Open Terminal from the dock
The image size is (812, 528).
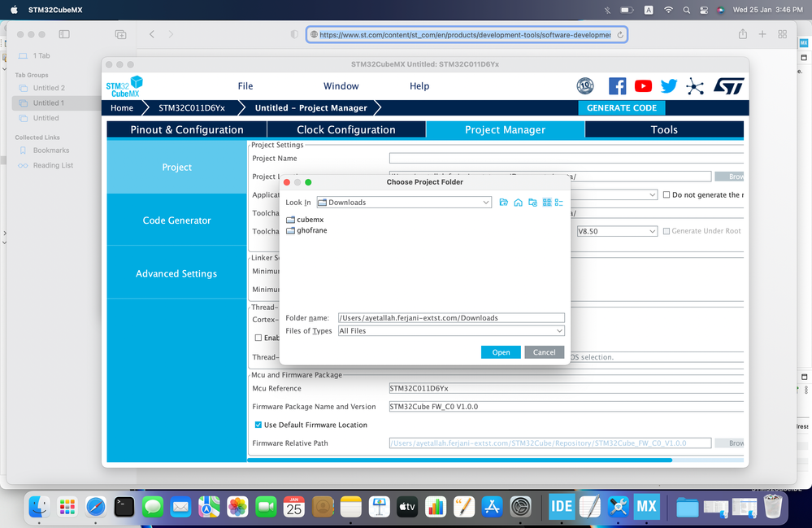[124, 506]
